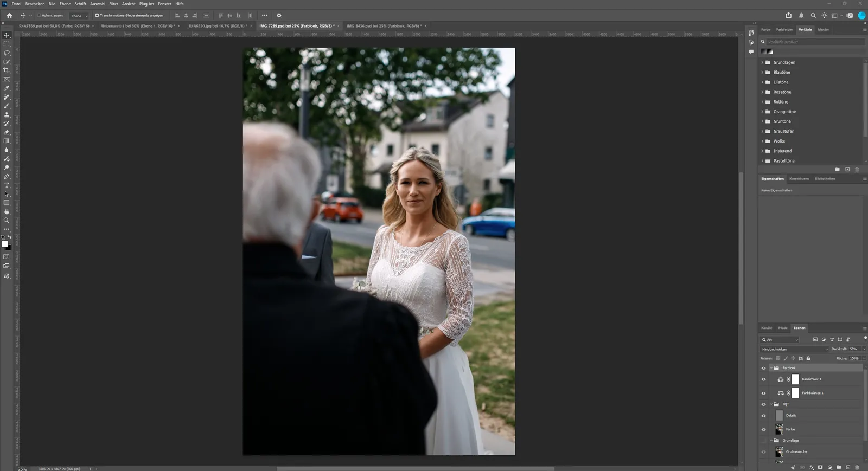Collapse the FQT layer group
The image size is (868, 471).
(771, 404)
